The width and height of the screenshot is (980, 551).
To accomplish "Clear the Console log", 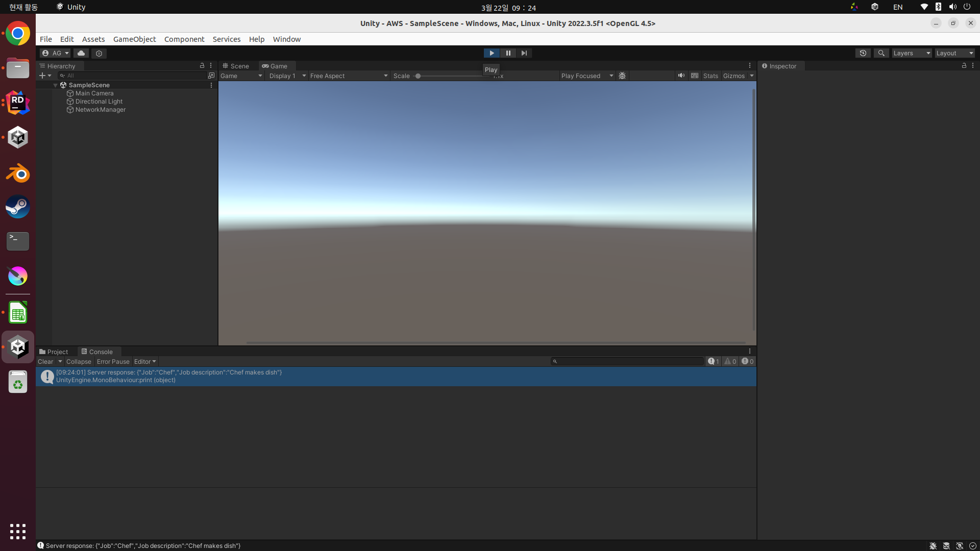I will pyautogui.click(x=45, y=361).
